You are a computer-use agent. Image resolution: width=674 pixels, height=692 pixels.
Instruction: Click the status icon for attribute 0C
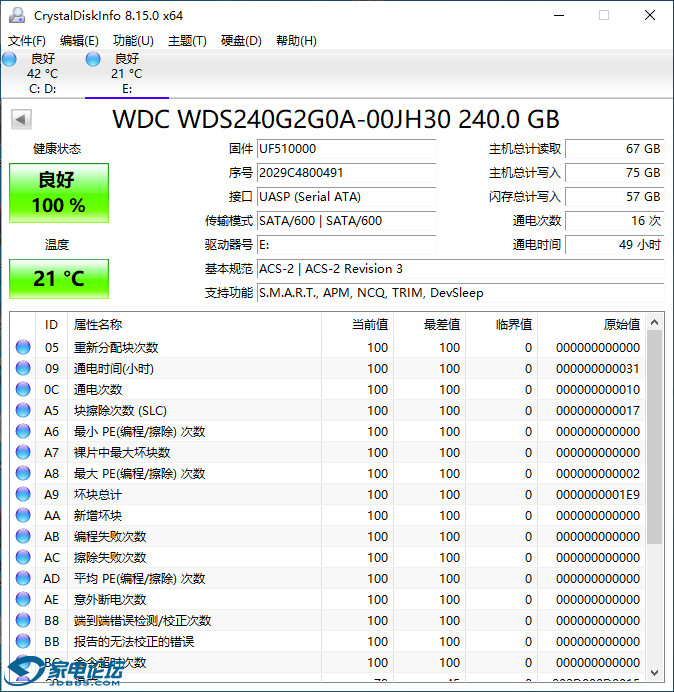click(23, 389)
